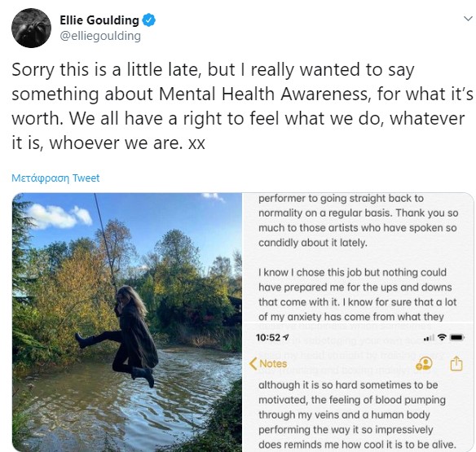
Task: Click the cellular signal bars icon
Action: (x=429, y=338)
